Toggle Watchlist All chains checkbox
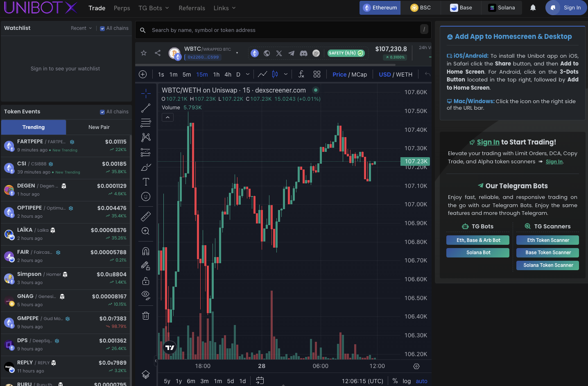The width and height of the screenshot is (588, 386). point(102,28)
